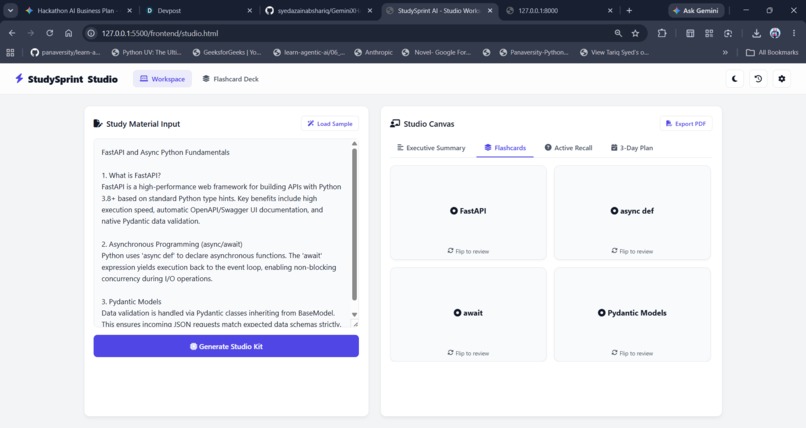Open the tab search dropdown arrow

(10, 10)
